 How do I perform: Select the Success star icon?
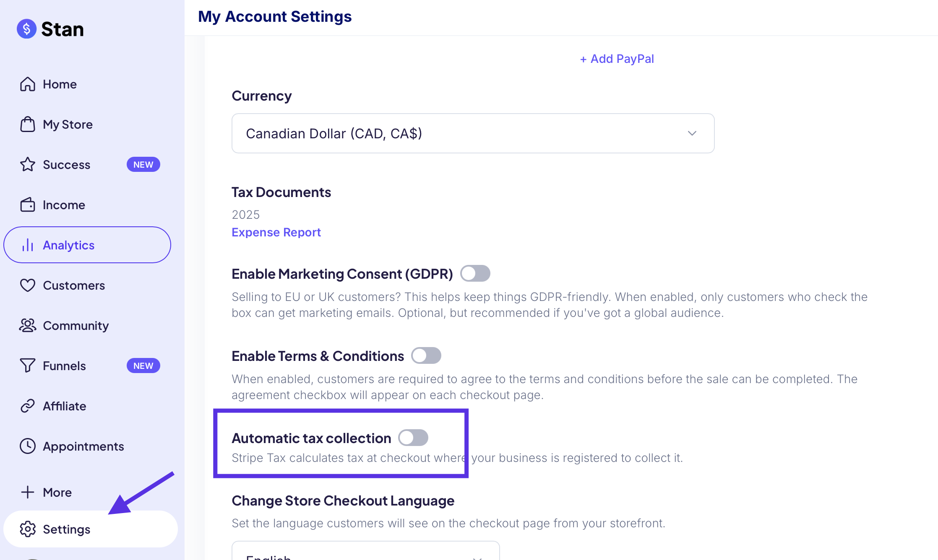[x=28, y=164]
